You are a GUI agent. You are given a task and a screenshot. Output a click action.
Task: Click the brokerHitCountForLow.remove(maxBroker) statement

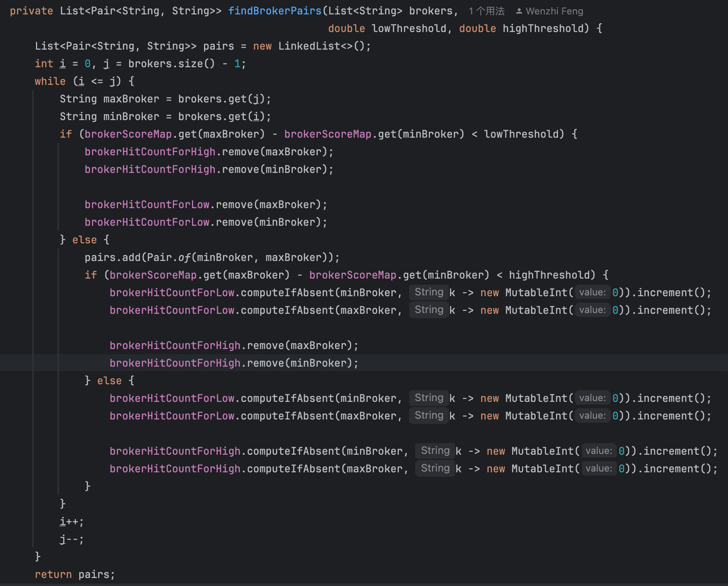[x=206, y=205]
